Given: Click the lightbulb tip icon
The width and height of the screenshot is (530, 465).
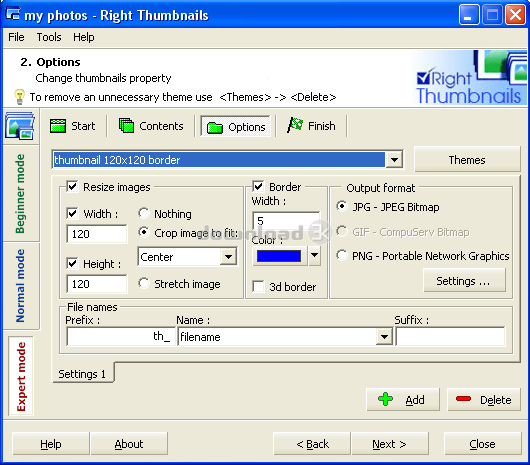Looking at the screenshot, I should pos(20,97).
